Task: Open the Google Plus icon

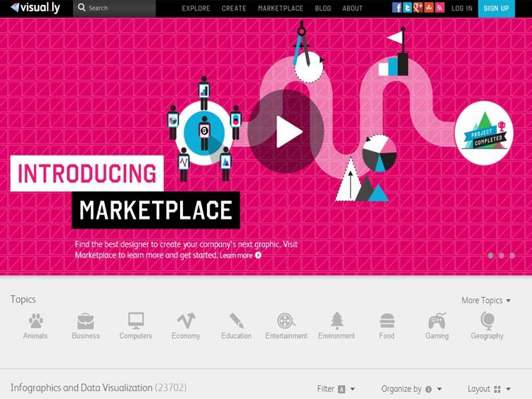Action: (418, 8)
